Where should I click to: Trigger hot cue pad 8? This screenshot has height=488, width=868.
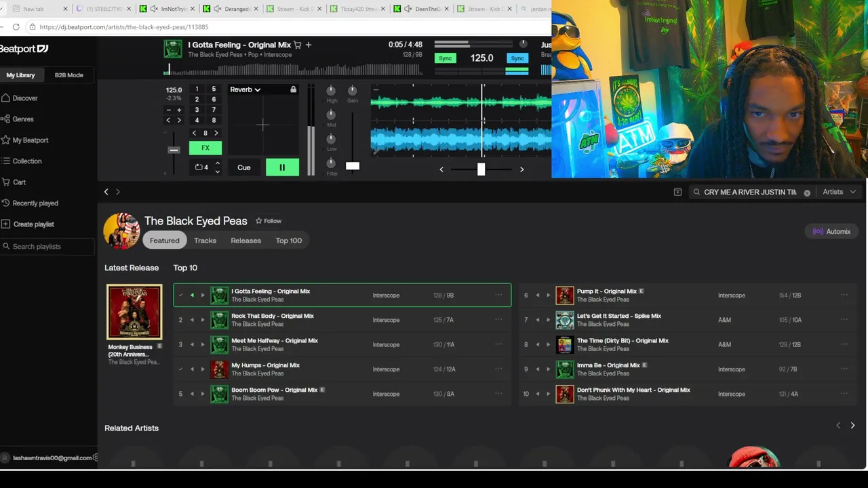tap(214, 121)
